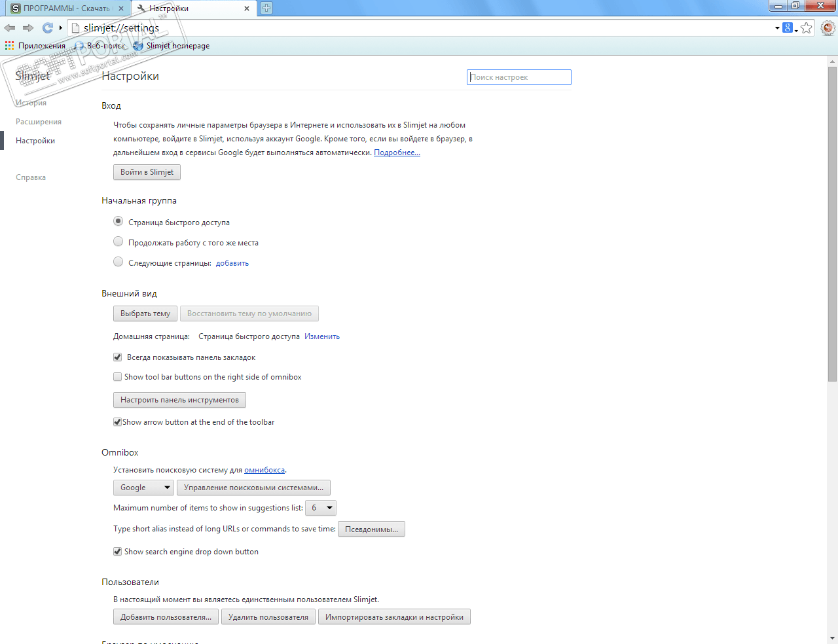Viewport: 838px width, 644px height.
Task: Go back using the back arrow
Action: coord(10,28)
